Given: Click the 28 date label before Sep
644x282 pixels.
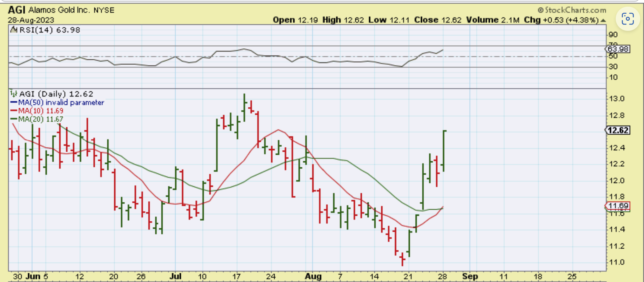Looking at the screenshot, I should 442,277.
